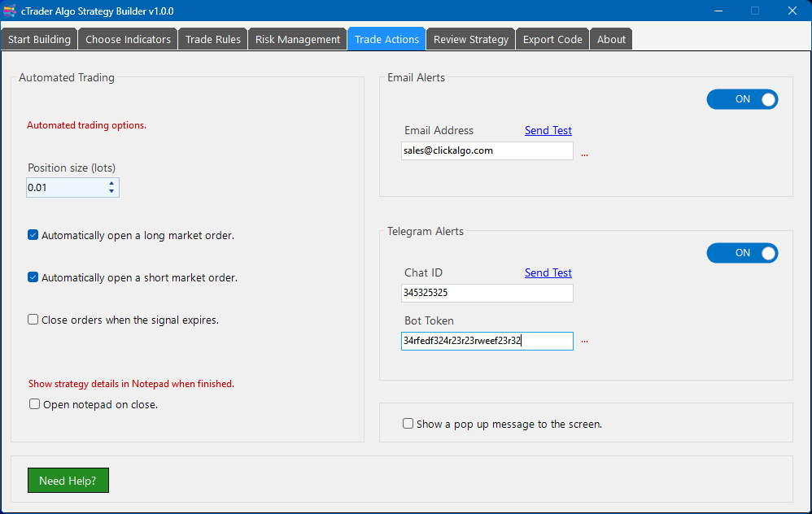
Task: Click the cTrader icon in the title bar
Action: point(11,11)
